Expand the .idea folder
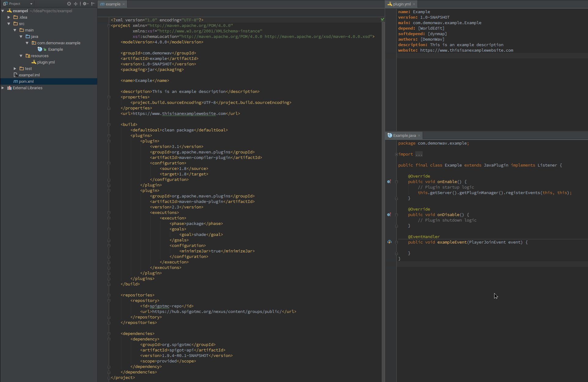The height and width of the screenshot is (382, 588). (x=9, y=17)
